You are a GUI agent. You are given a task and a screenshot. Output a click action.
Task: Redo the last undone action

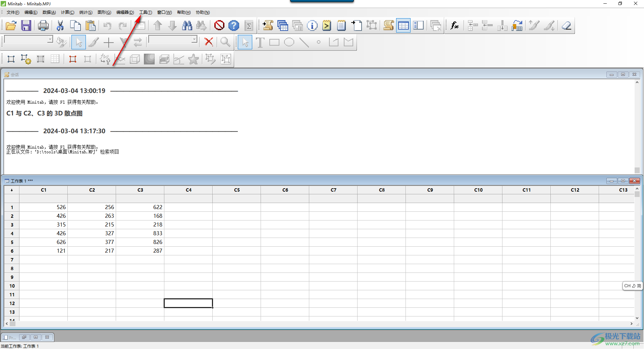123,26
